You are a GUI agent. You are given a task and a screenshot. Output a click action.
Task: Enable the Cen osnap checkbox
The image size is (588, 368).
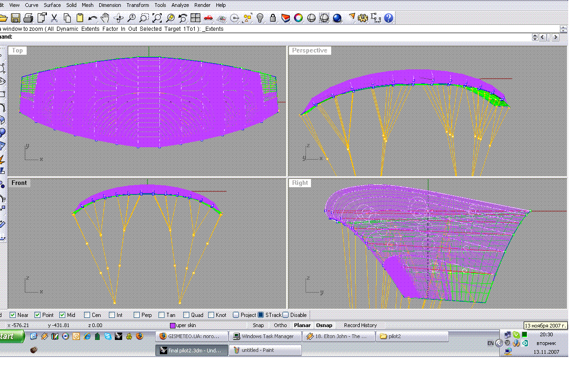coord(87,315)
